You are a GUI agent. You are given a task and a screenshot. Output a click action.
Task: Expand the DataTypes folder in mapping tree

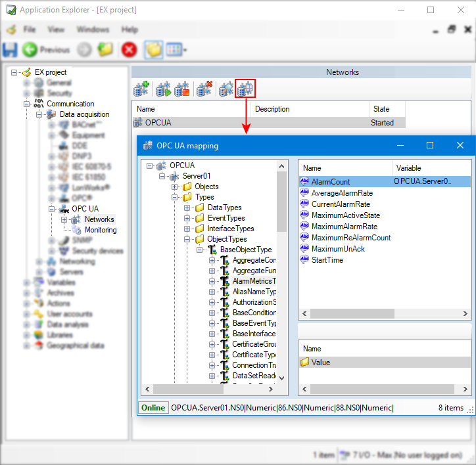pyautogui.click(x=187, y=208)
